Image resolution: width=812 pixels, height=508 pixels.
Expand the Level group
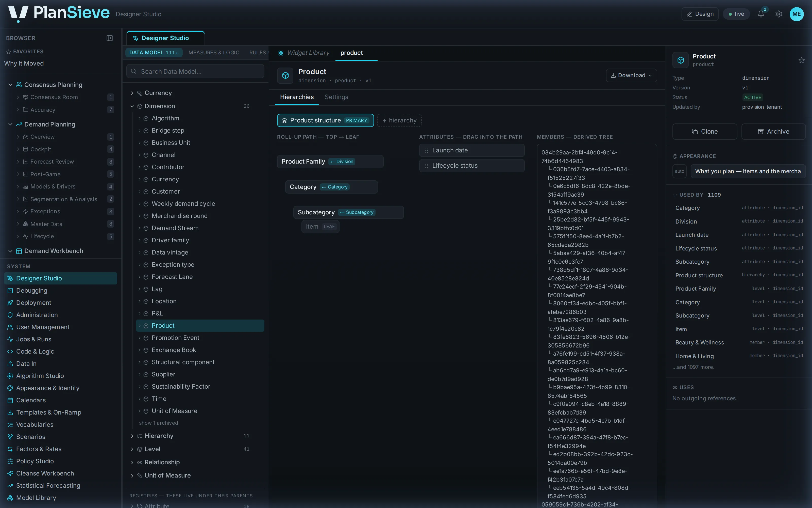[132, 449]
